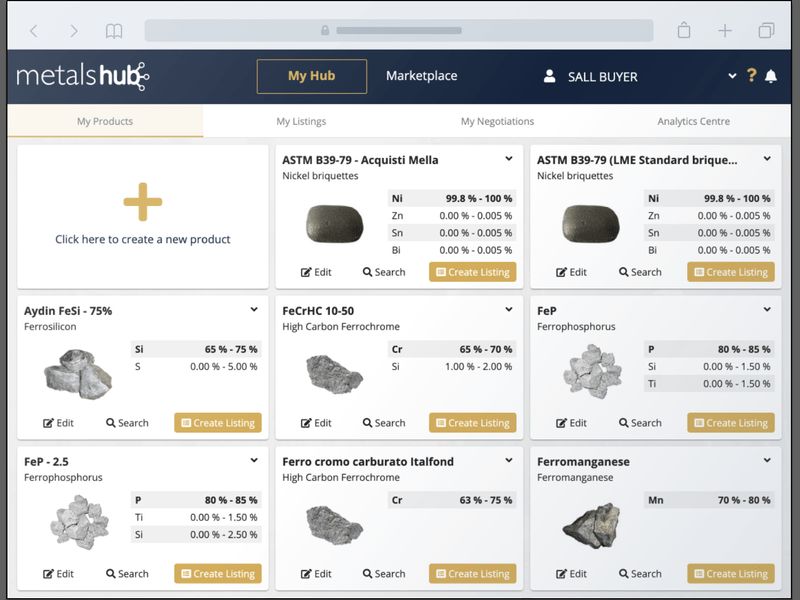Expand the FeP card chevron
Screen dimensions: 800x600
point(767,309)
